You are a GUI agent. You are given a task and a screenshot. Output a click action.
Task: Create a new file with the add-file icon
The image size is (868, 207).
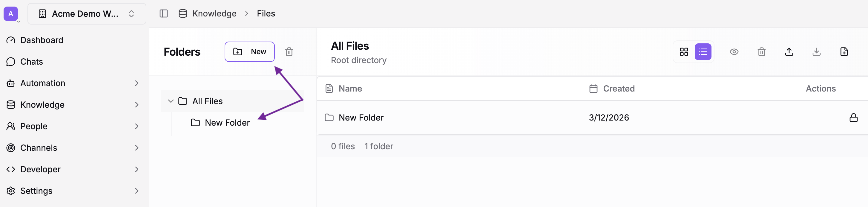point(844,52)
